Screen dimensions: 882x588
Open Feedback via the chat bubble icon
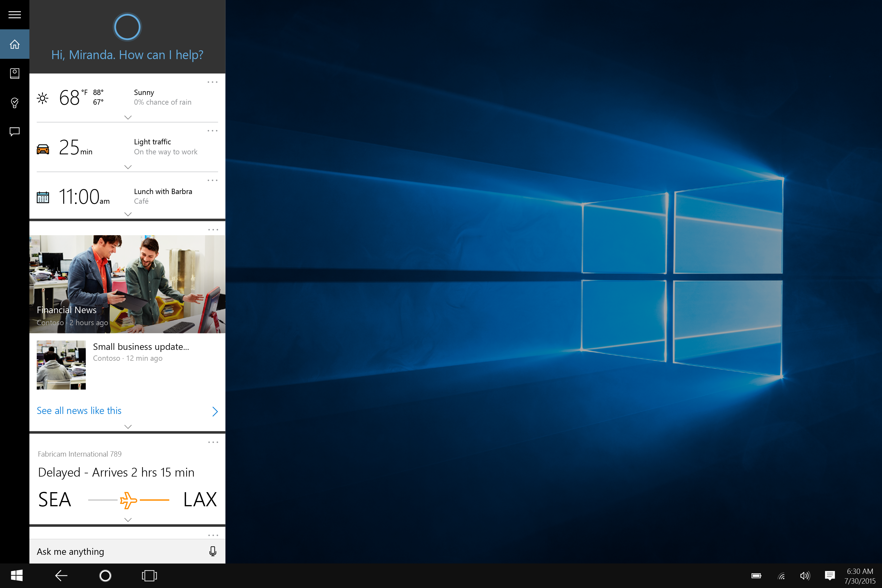pos(14,132)
